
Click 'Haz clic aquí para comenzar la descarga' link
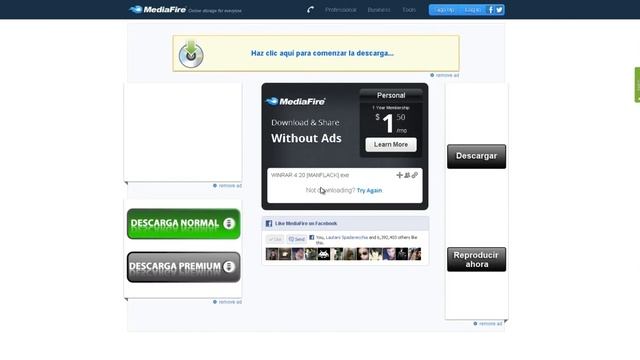coord(322,53)
